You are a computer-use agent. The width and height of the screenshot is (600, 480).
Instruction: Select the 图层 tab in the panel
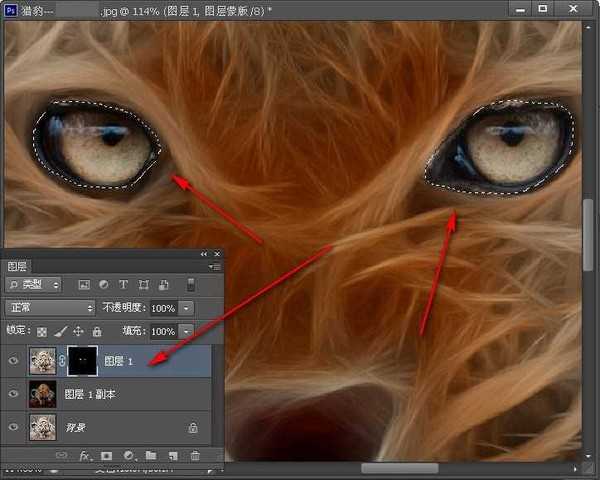point(18,267)
